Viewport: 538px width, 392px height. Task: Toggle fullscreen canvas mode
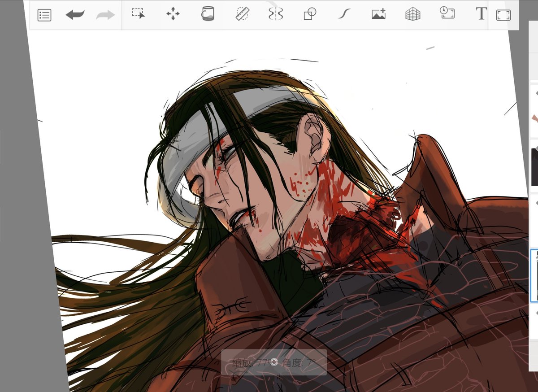tap(503, 15)
